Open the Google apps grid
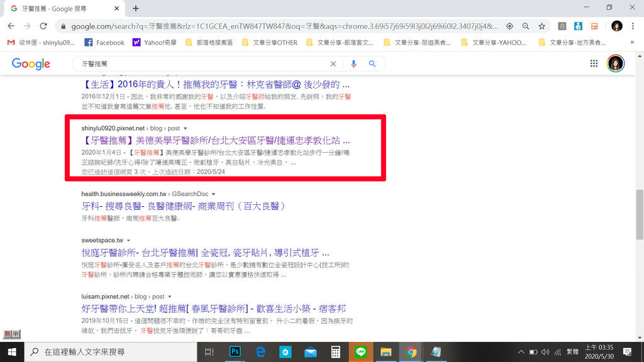This screenshot has width=644, height=362. pos(594,63)
